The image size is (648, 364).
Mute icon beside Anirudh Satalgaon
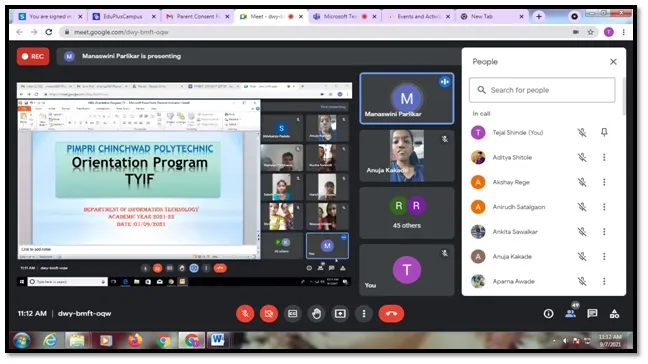pos(582,207)
